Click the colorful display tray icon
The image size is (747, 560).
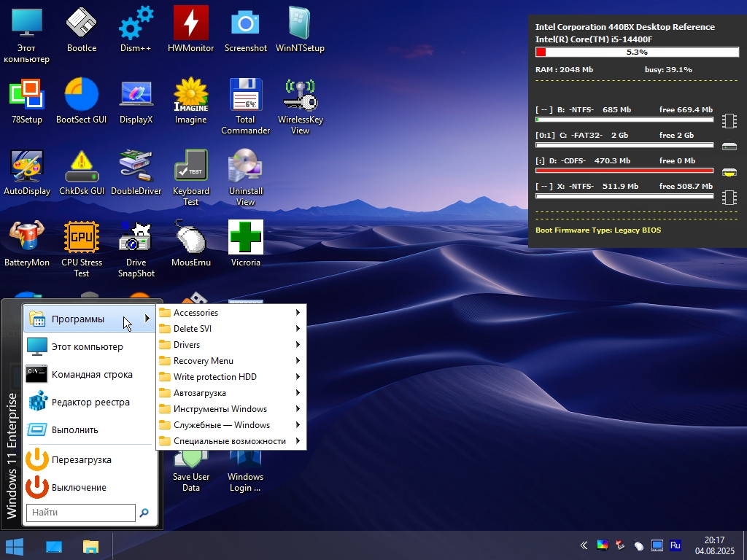[602, 545]
